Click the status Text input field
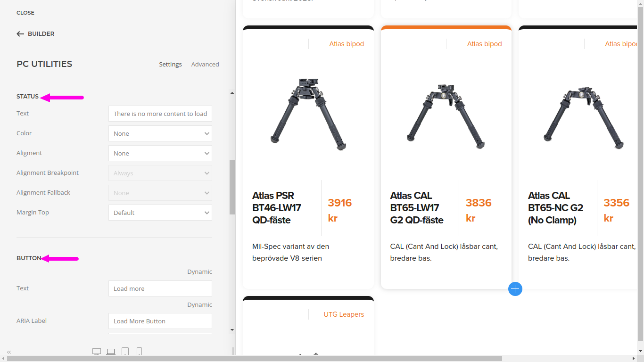Screen dimensions: 644x362 160,114
